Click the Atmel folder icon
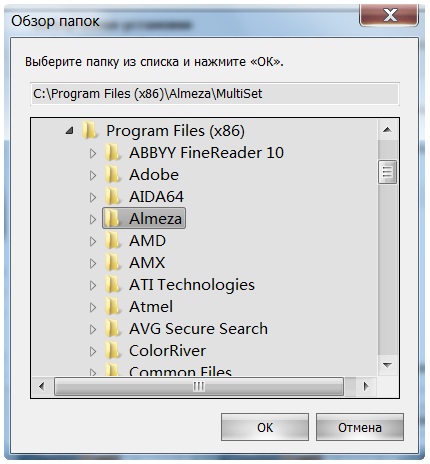 112,307
